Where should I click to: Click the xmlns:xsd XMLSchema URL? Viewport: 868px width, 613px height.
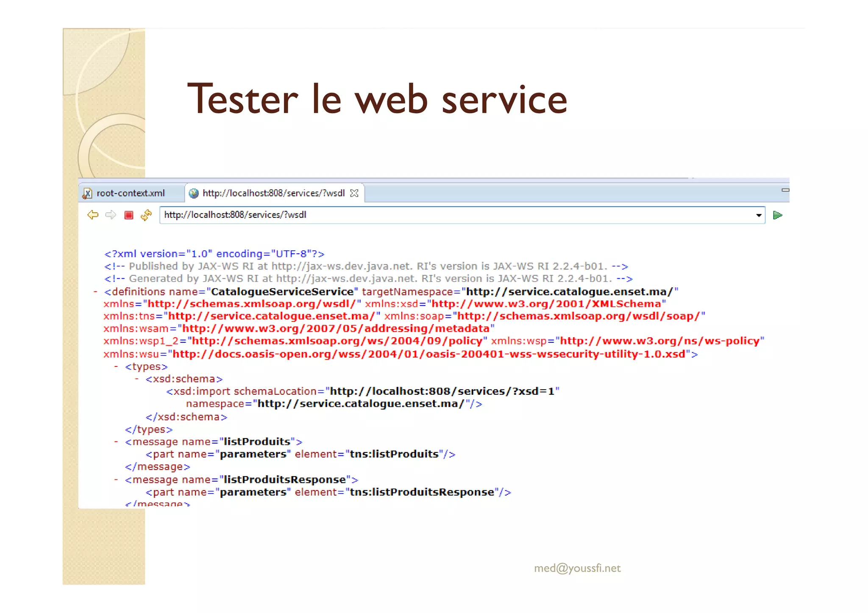tap(547, 304)
